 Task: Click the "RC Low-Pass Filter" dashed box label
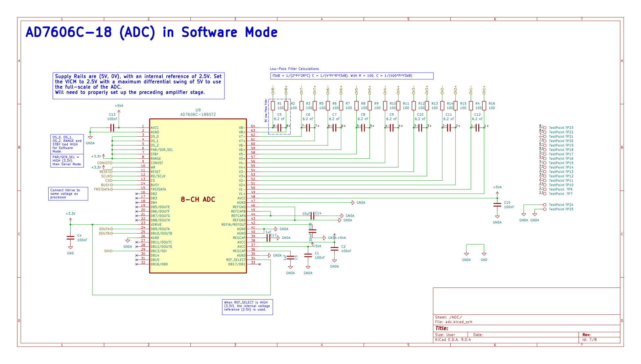point(266,111)
